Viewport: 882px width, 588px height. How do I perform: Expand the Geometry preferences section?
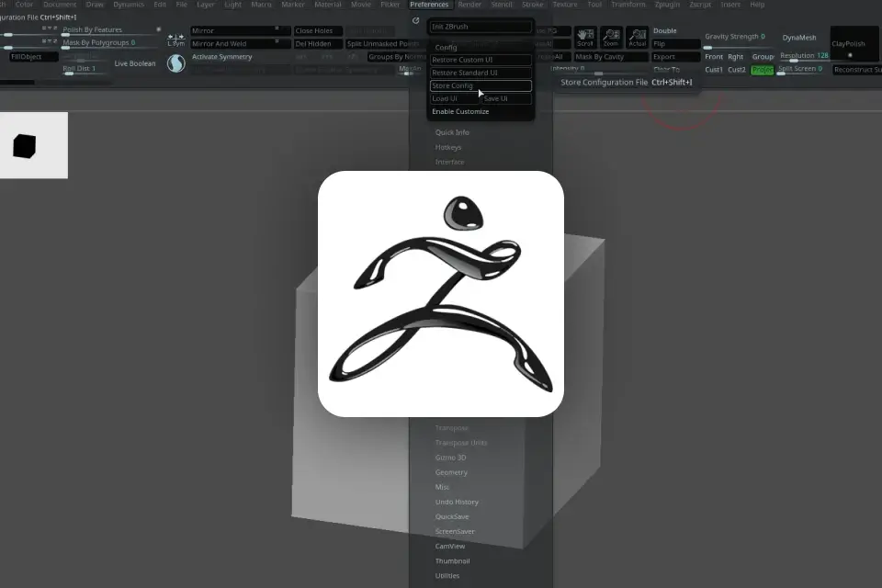coord(451,472)
